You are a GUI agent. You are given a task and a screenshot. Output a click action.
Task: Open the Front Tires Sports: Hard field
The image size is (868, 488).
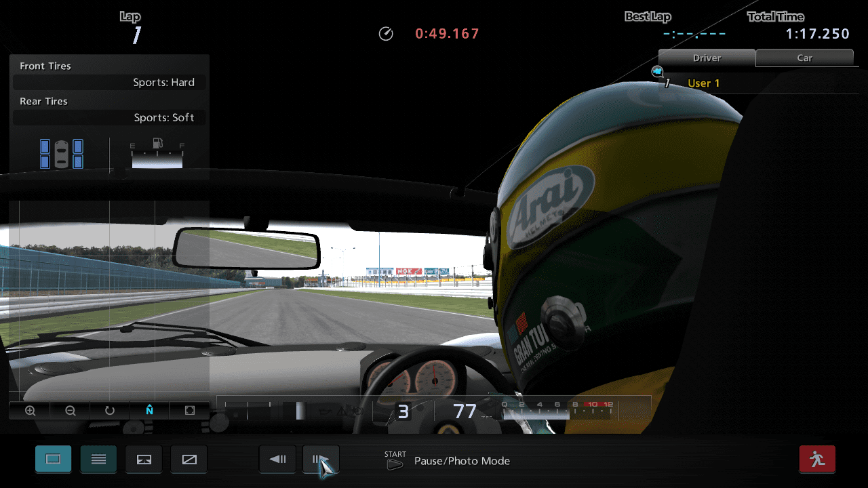pyautogui.click(x=109, y=83)
